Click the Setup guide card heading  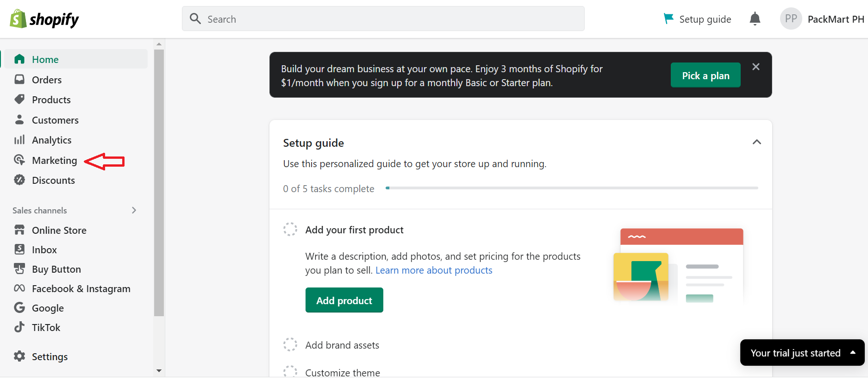tap(313, 143)
